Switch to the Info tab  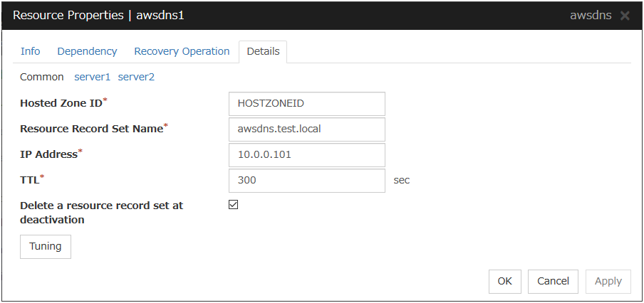click(31, 51)
